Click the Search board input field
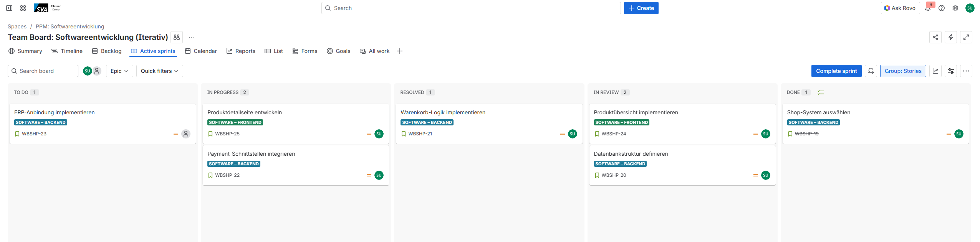 43,71
